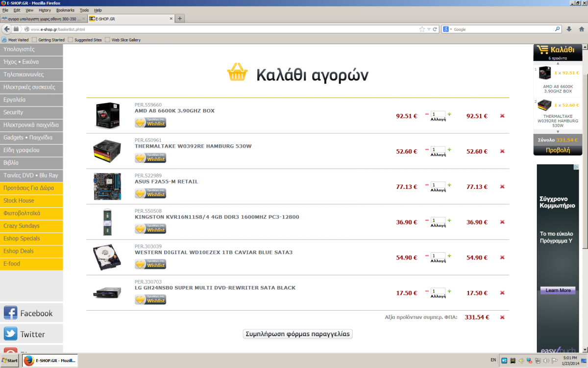Open Kingston KVR16N11S8/4 product link

pos(217,217)
